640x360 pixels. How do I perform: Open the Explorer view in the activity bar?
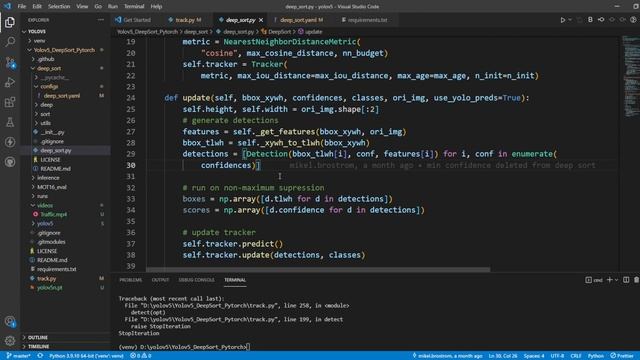(x=10, y=22)
